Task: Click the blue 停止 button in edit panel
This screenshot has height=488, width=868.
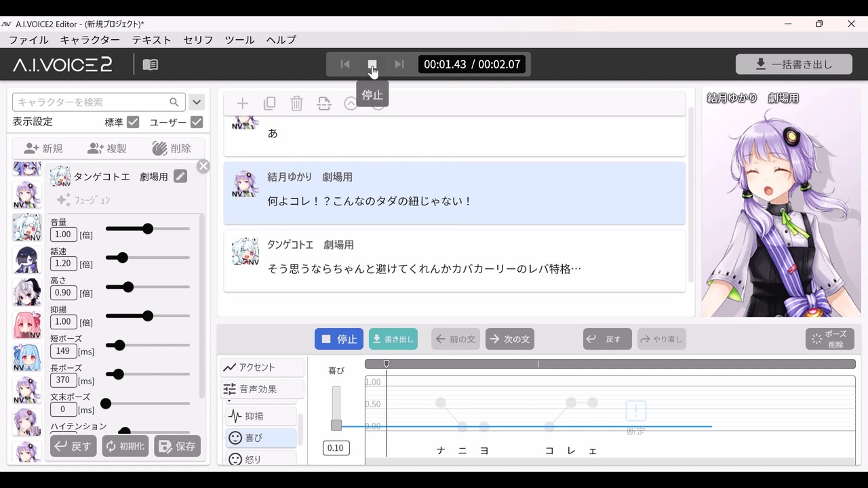Action: pyautogui.click(x=339, y=339)
